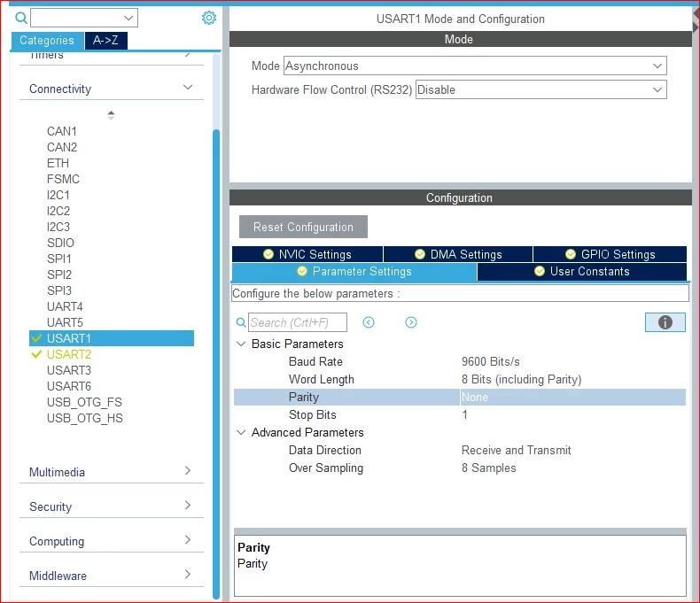
Task: Go to previous search result arrow
Action: pyautogui.click(x=369, y=322)
